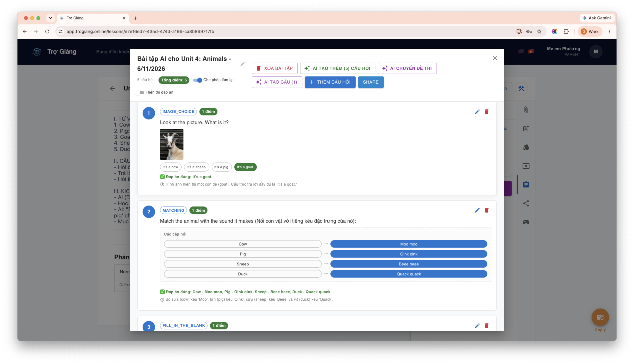Open 'Bảng điều khiển' navigation item
634x364 pixels.
pos(113,52)
